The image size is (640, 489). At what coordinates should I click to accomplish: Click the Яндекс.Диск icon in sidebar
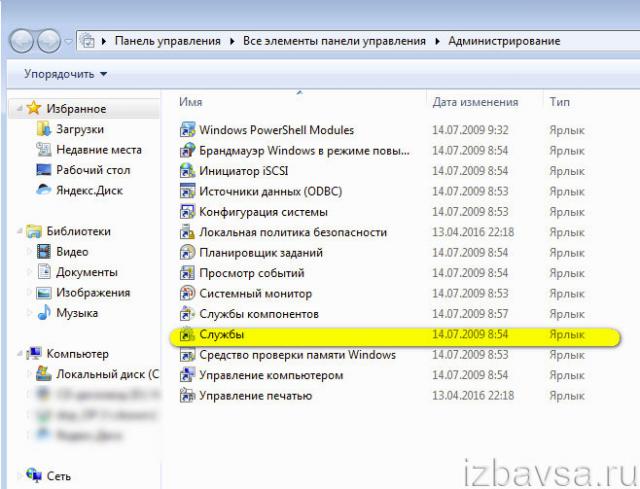44,190
